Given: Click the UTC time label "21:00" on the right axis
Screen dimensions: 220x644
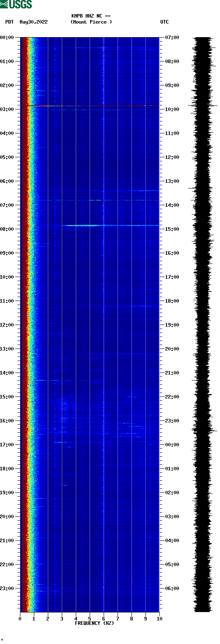Looking at the screenshot, I should (172, 373).
